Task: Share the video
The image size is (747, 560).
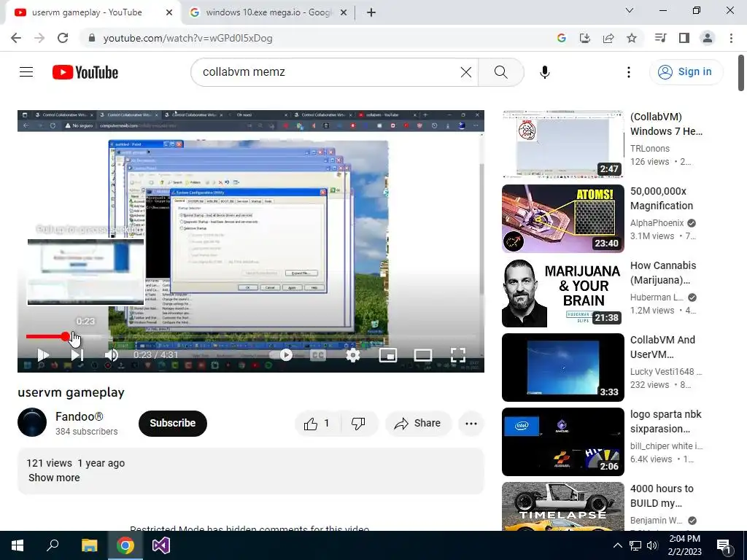Action: [x=418, y=424]
